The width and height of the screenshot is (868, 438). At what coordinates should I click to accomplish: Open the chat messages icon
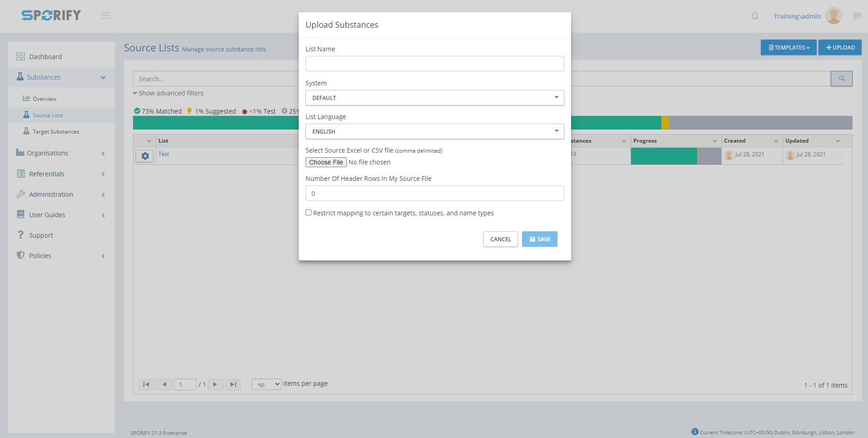click(x=857, y=16)
